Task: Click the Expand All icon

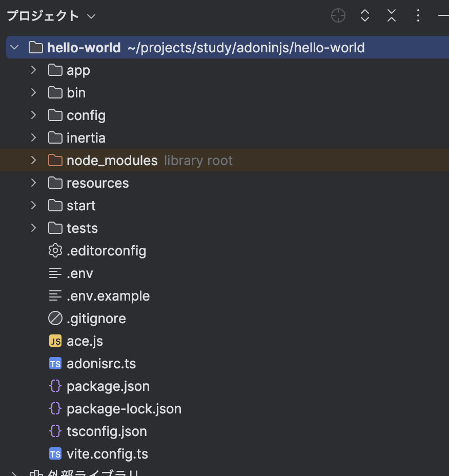Action: pyautogui.click(x=364, y=15)
